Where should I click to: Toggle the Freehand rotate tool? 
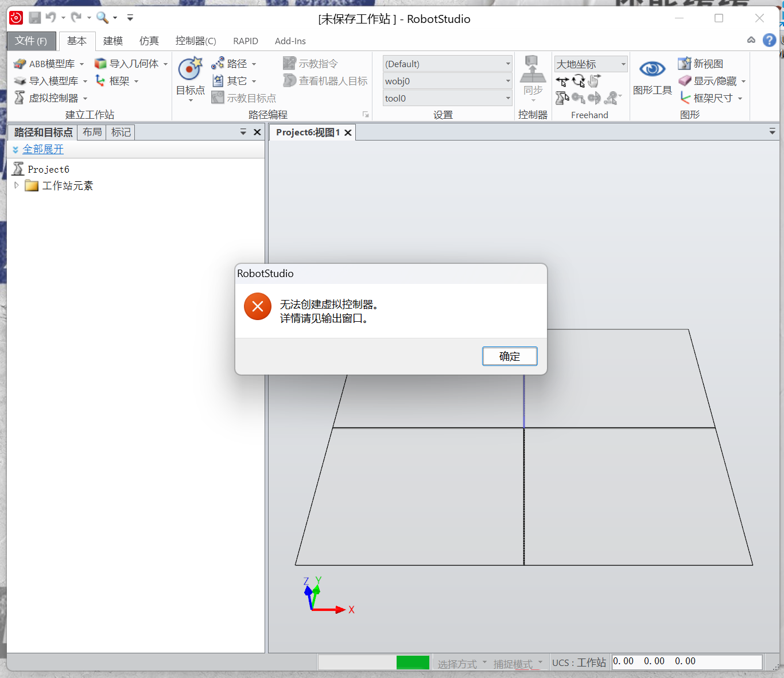[x=578, y=81]
